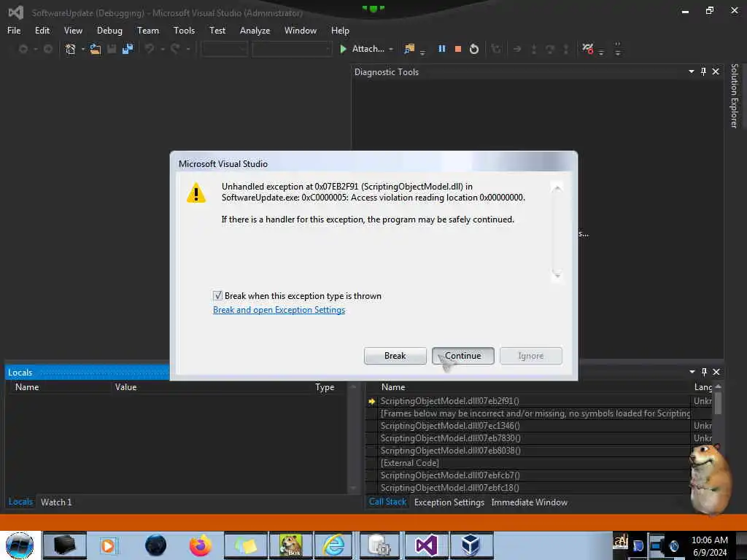This screenshot has width=747, height=560.
Task: Open the File menu
Action: click(x=14, y=31)
